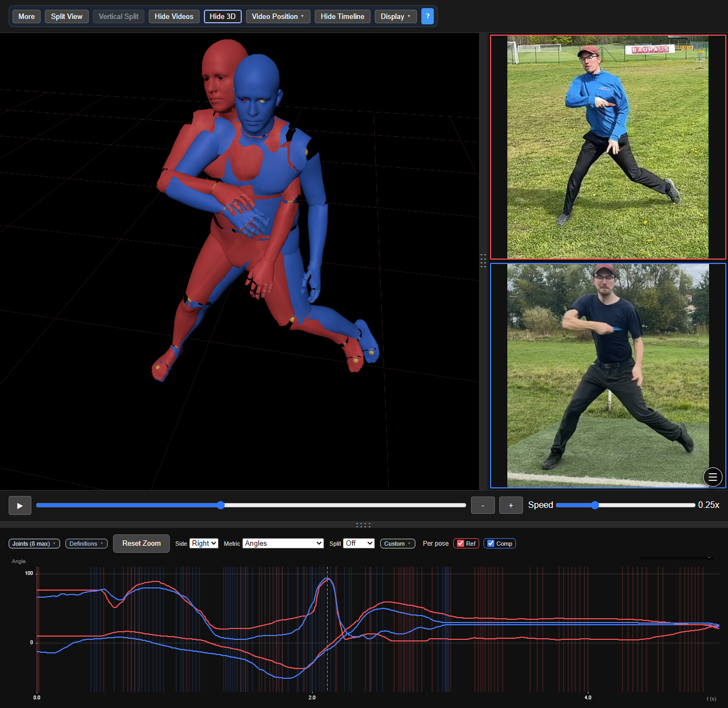728x708 pixels.
Task: Click the comparison video with blue border
Action: (608, 376)
